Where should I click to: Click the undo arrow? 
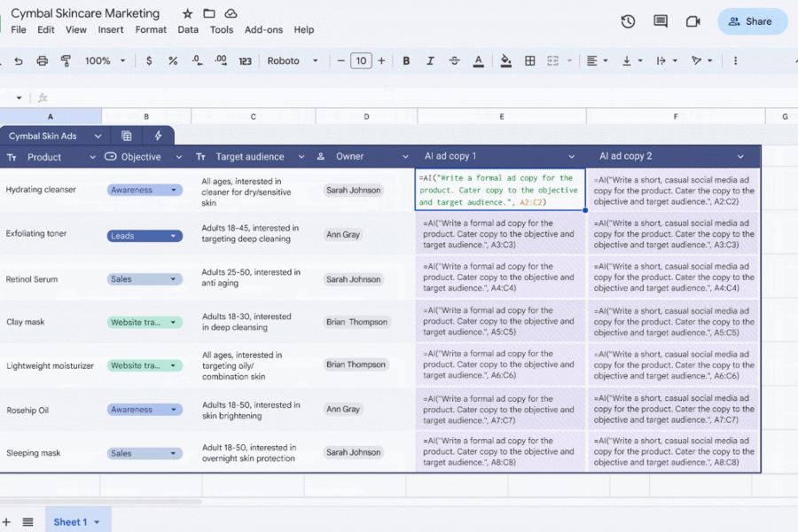[19, 61]
